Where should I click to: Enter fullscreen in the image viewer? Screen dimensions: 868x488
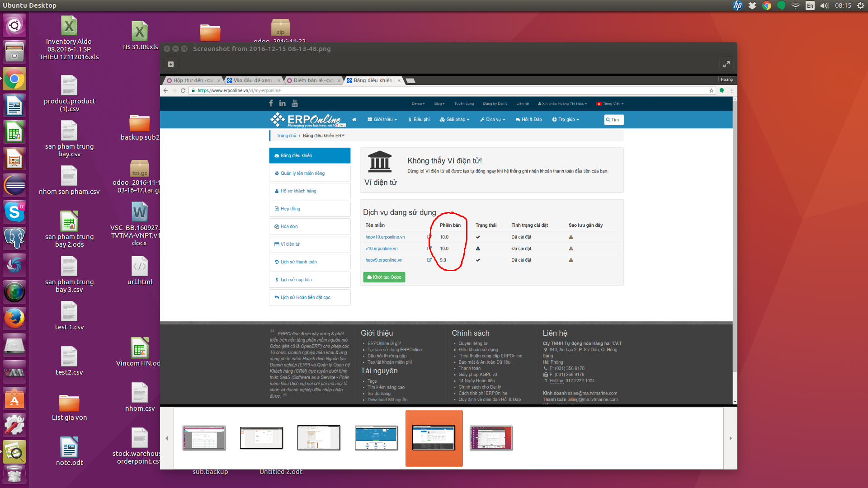pos(726,64)
